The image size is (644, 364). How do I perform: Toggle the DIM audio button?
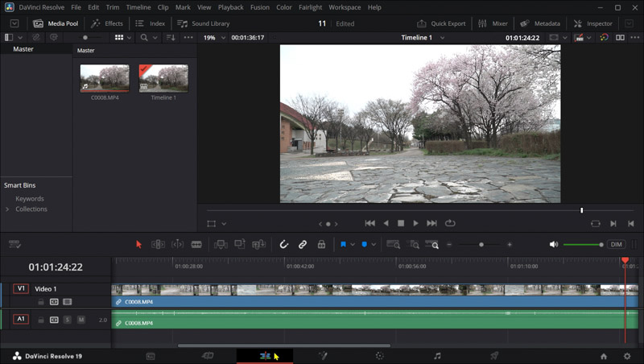[x=616, y=245]
